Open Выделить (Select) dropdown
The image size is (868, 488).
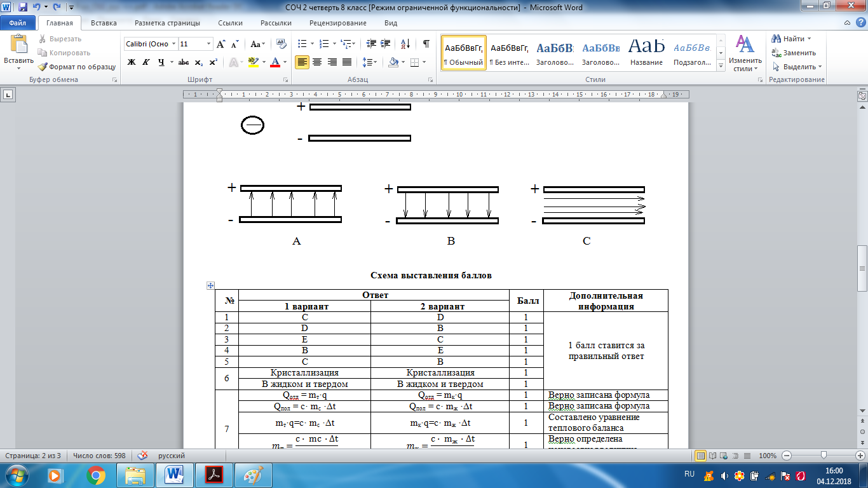pyautogui.click(x=797, y=67)
